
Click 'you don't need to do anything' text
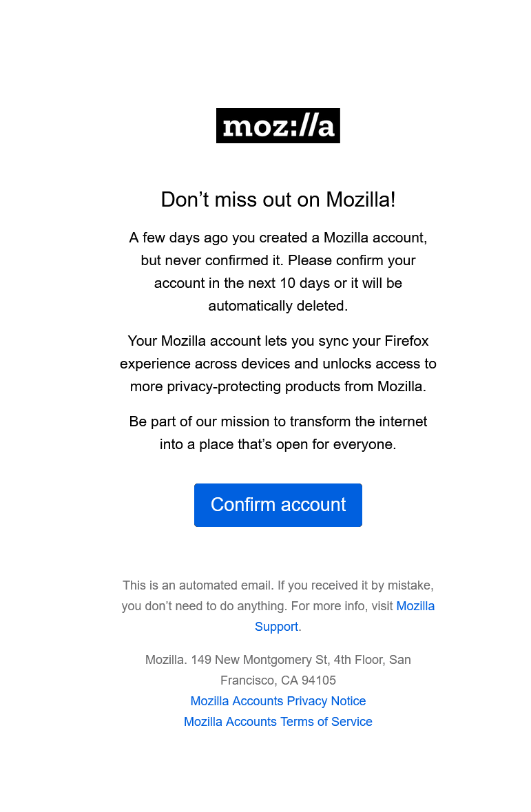point(204,606)
